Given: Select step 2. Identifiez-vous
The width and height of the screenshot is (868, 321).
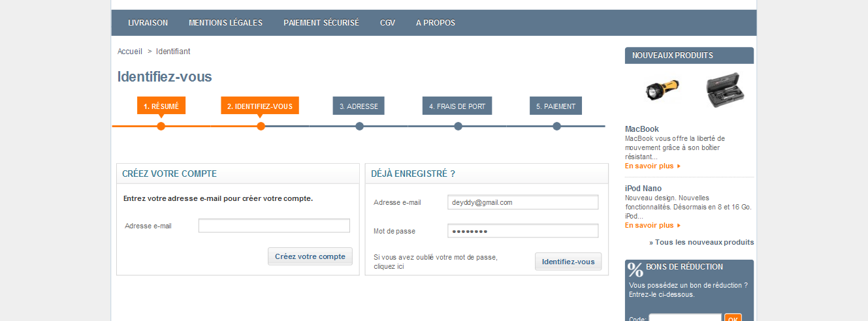Looking at the screenshot, I should [x=260, y=106].
